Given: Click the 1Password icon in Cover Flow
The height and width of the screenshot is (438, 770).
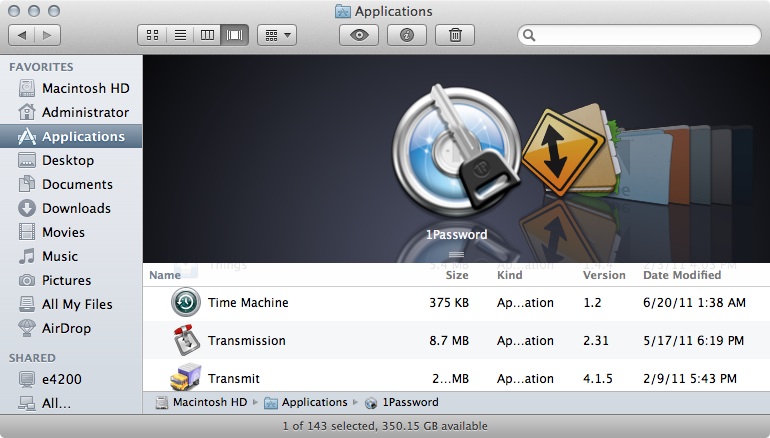Looking at the screenshot, I should pos(457,150).
